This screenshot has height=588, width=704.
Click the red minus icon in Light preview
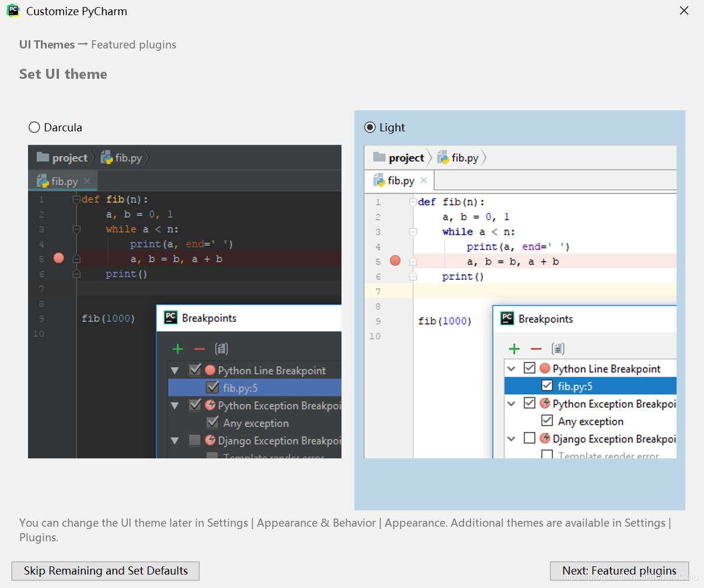click(x=536, y=349)
